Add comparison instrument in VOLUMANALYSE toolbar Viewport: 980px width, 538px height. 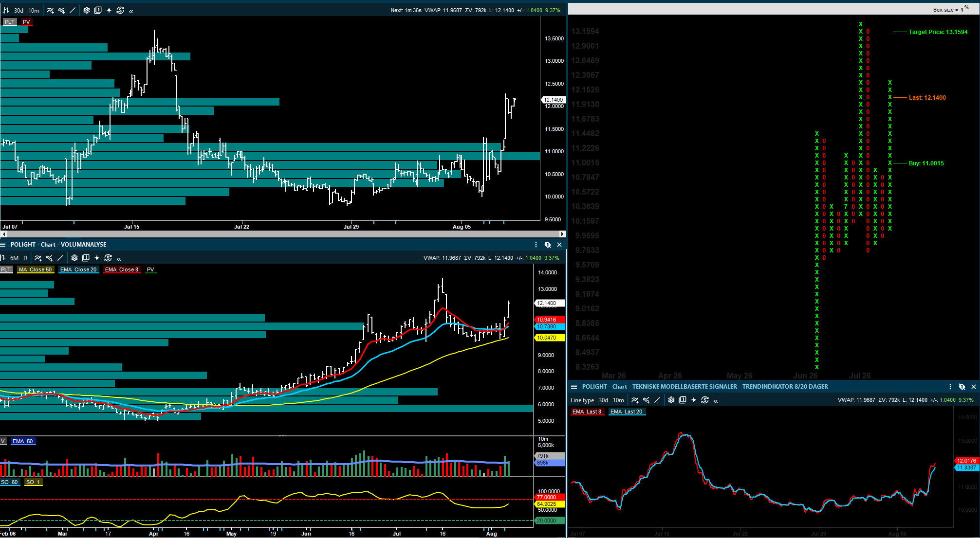[x=49, y=258]
